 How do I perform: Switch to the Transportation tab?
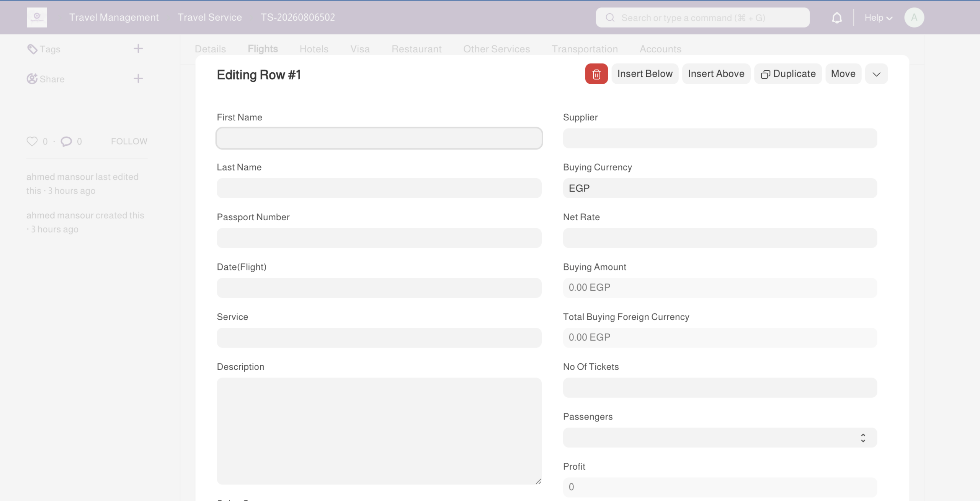click(x=585, y=49)
